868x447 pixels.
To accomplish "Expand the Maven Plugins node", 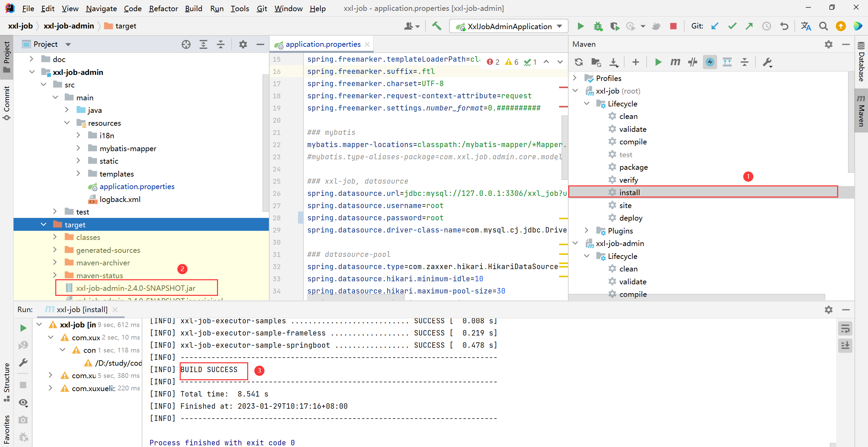I will [587, 230].
